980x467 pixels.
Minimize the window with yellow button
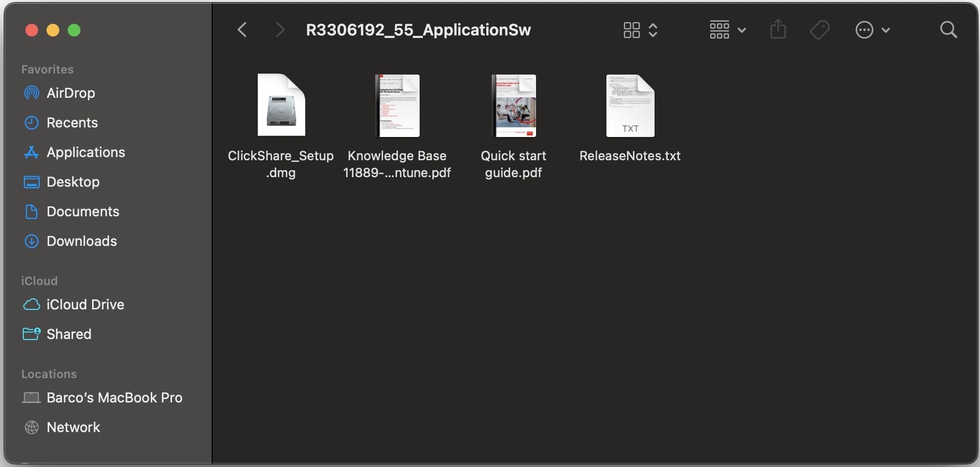click(53, 30)
